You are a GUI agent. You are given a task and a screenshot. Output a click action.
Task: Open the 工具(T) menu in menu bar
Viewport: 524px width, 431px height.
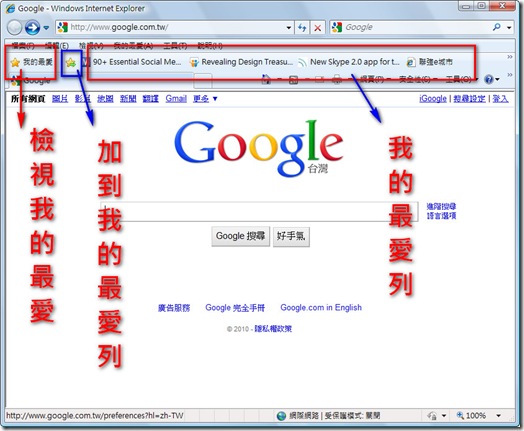pyautogui.click(x=175, y=45)
